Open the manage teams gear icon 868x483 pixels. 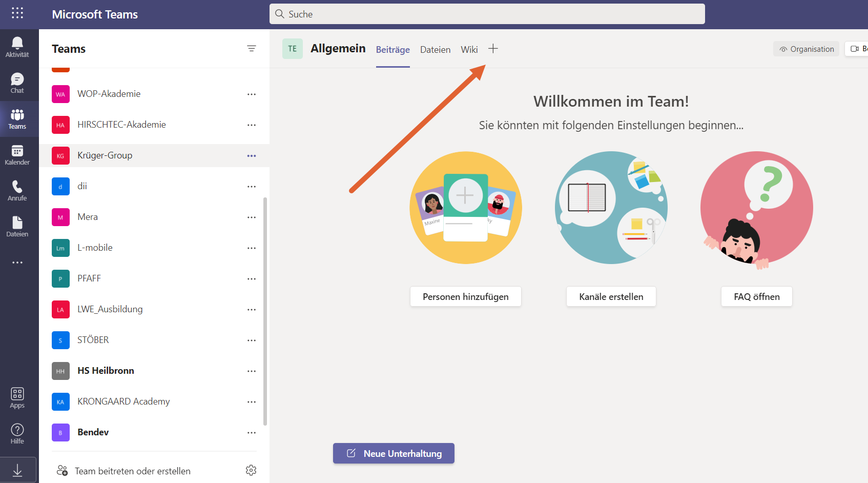tap(251, 470)
